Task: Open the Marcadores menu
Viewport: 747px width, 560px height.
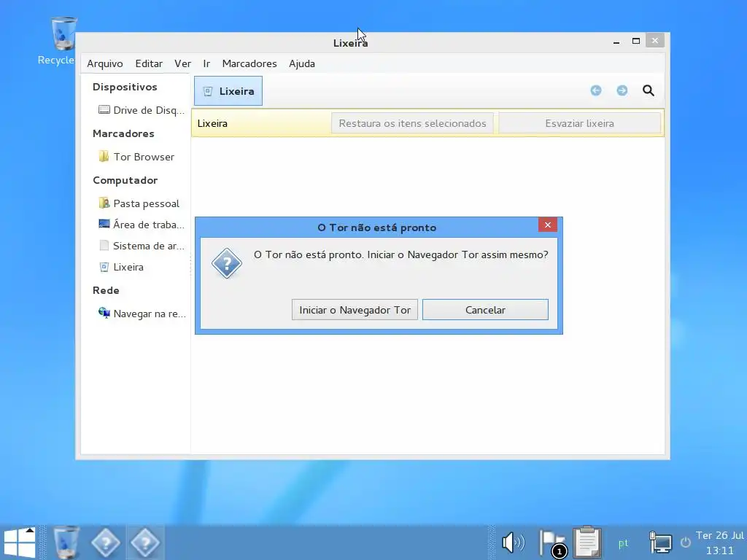Action: (x=249, y=64)
